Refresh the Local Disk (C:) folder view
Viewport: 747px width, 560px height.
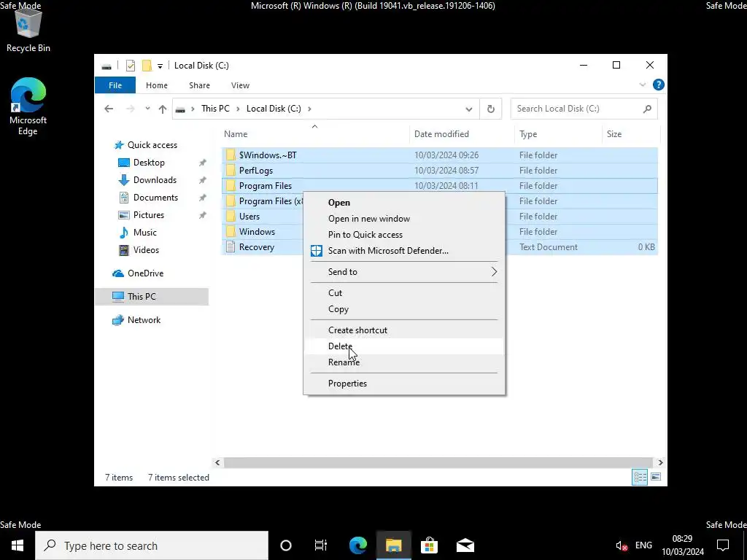491,109
